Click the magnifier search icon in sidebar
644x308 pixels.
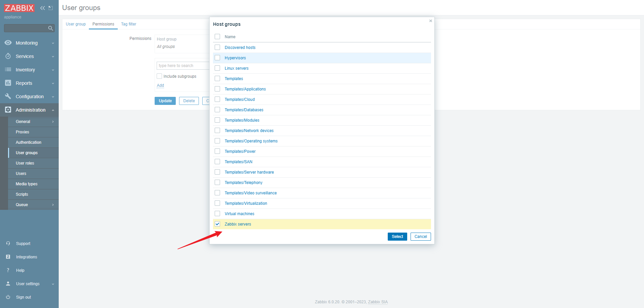(51, 28)
